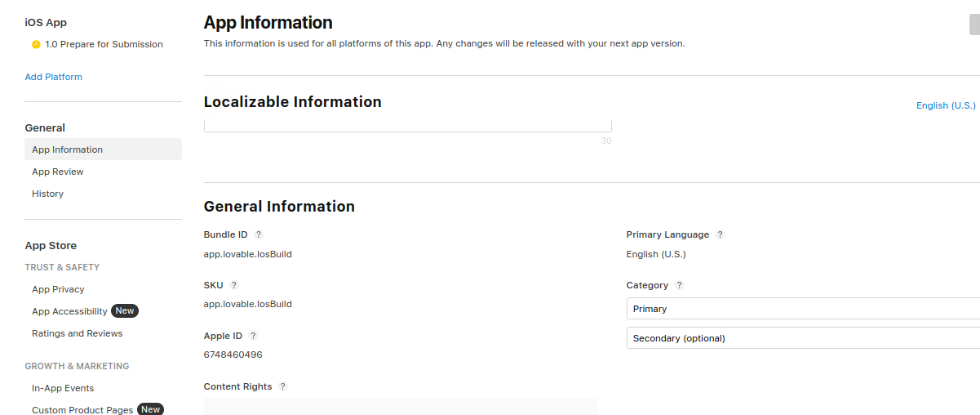This screenshot has height=415, width=980.
Task: Expand the Secondary (optional) category dropdown
Action: [x=803, y=338]
